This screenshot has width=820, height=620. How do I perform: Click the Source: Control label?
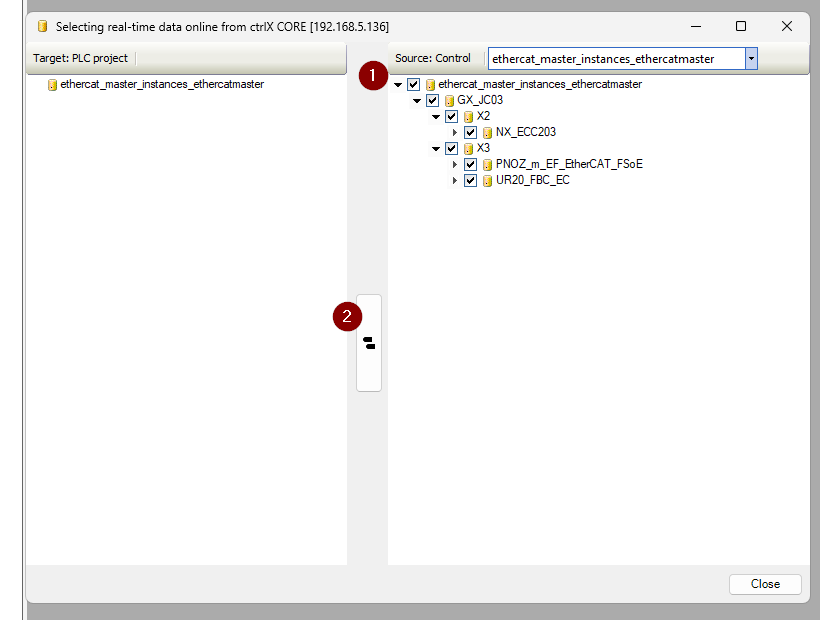click(433, 58)
